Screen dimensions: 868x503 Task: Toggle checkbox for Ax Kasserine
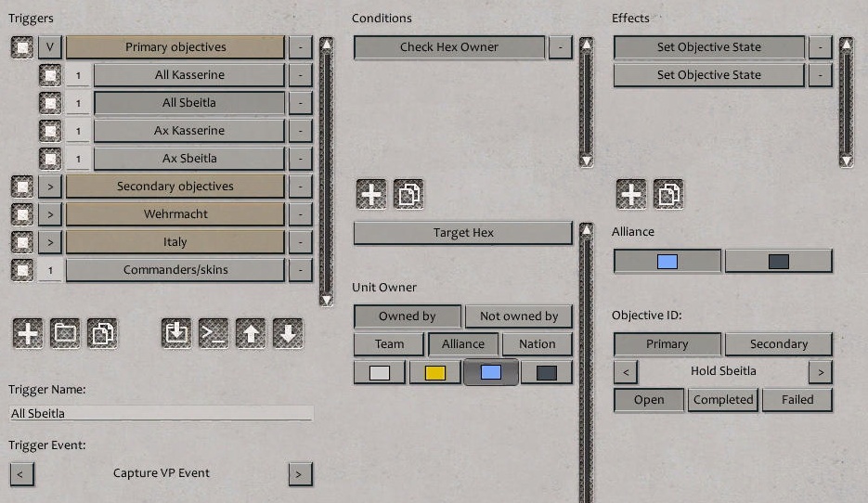(50, 131)
